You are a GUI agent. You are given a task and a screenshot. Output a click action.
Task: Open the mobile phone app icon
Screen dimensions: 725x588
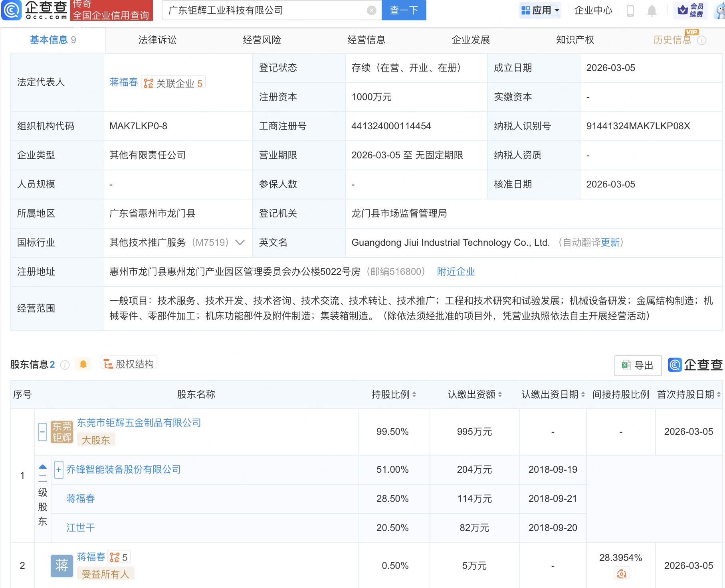coord(630,11)
